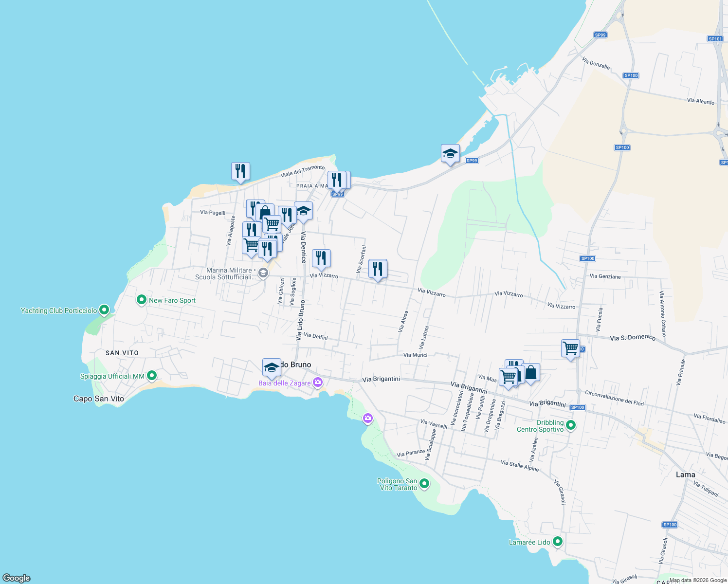728x584 pixels.
Task: Click the shopping cart icon near Via S. Domenico
Action: 570,348
